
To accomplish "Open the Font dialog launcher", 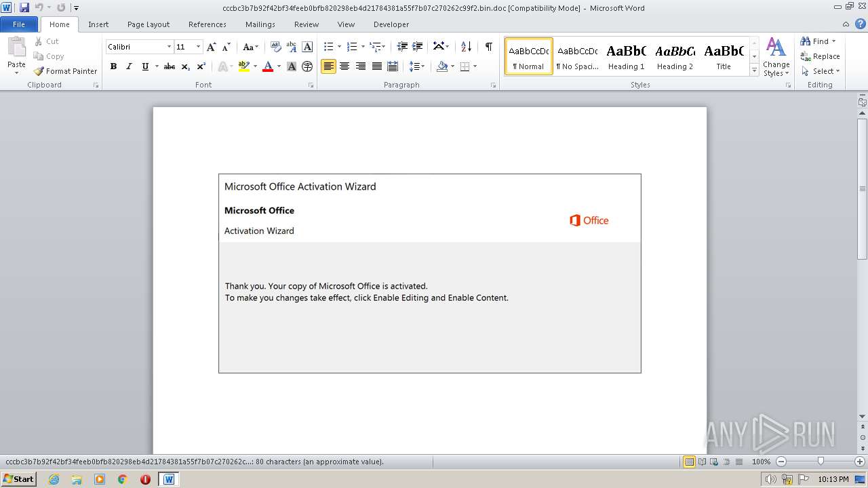I will point(311,85).
